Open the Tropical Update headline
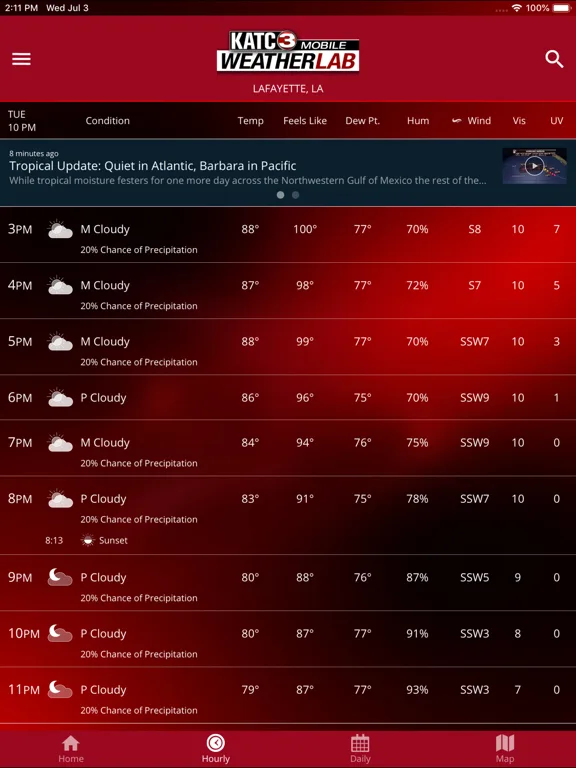 [x=153, y=166]
